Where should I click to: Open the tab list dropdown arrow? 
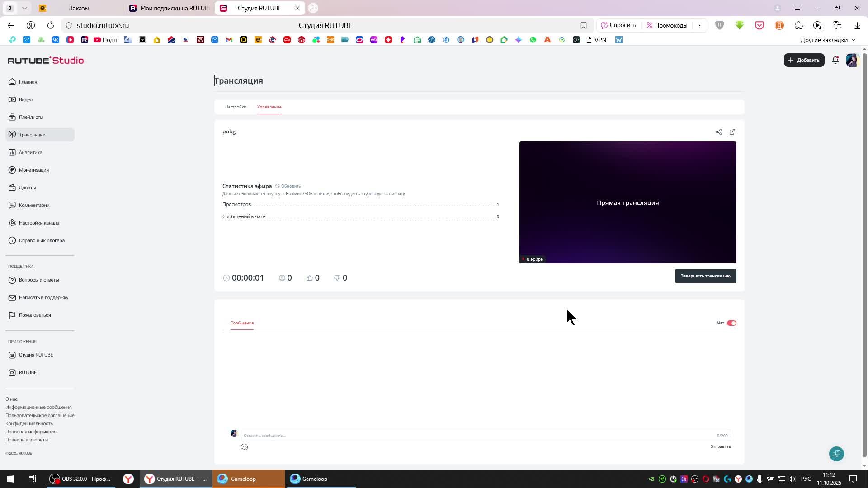tap(24, 8)
